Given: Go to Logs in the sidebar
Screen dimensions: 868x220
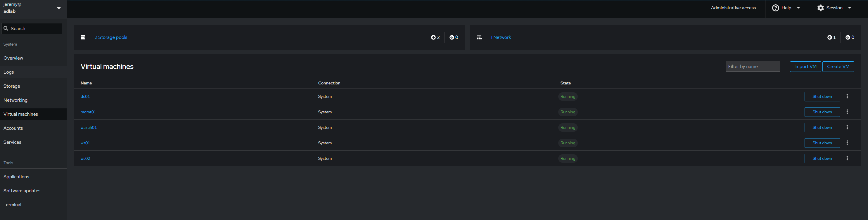Looking at the screenshot, I should pyautogui.click(x=33, y=72).
